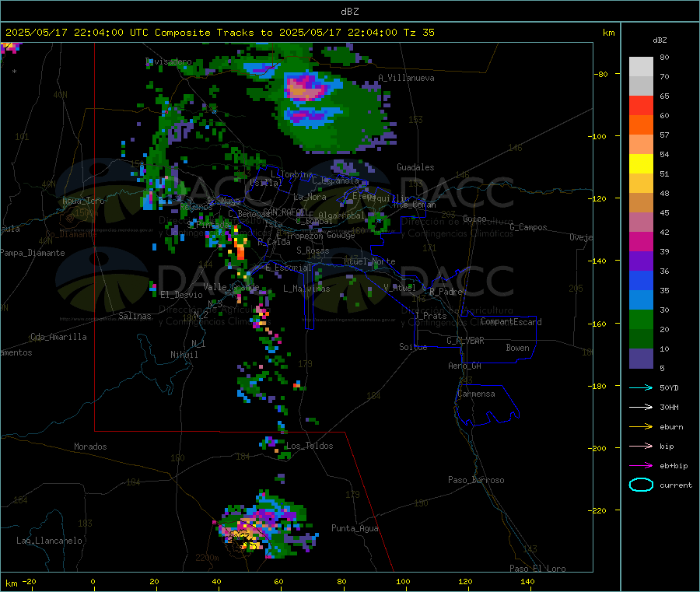Click the R_Padre map label

[446, 292]
